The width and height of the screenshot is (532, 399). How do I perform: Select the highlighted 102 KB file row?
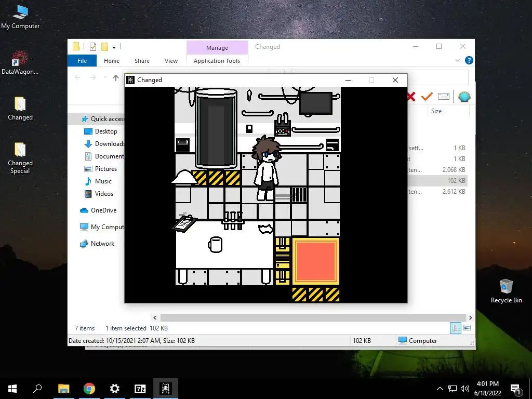437,180
